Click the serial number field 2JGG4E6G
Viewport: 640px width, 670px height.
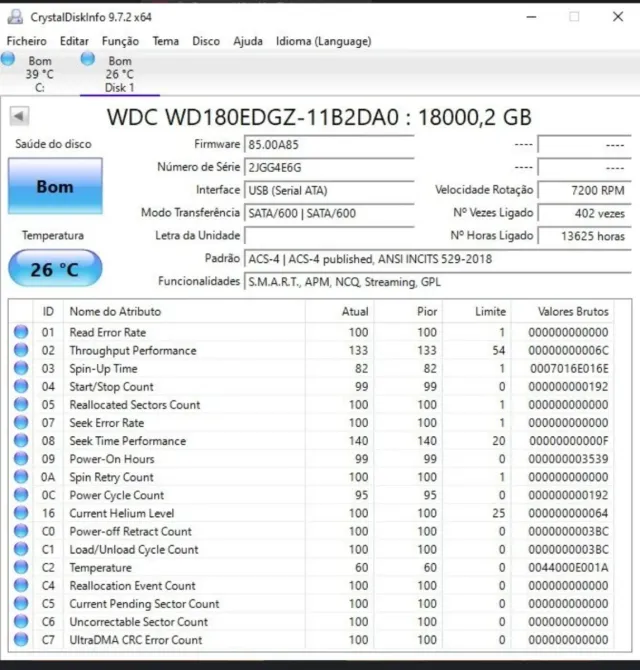329,168
